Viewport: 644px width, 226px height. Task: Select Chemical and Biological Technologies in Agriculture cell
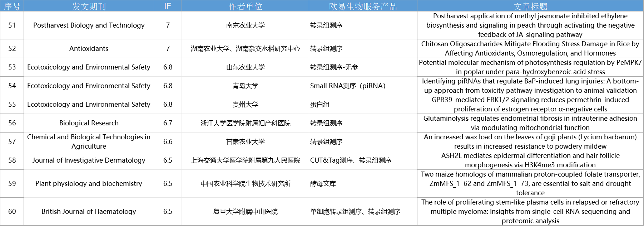[89, 142]
